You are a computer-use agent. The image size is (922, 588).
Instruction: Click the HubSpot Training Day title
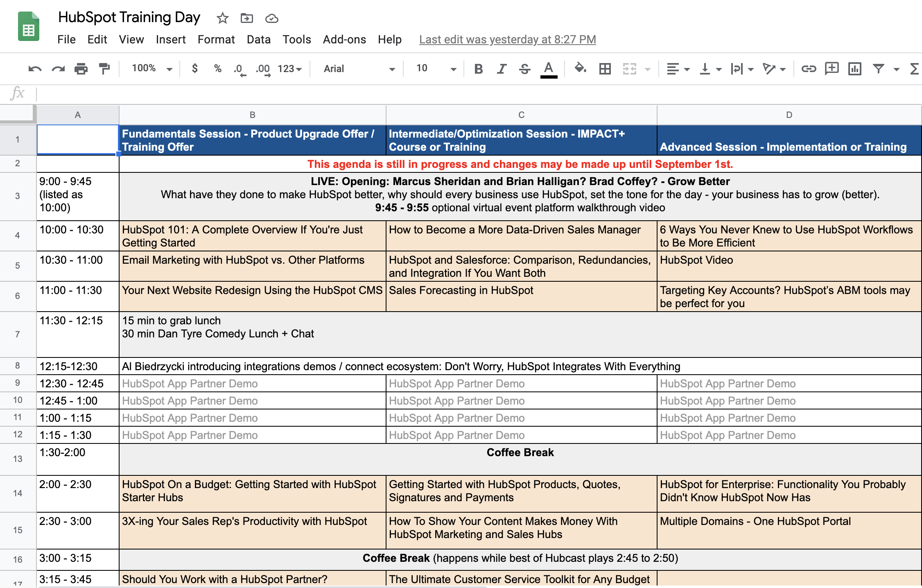coord(129,17)
